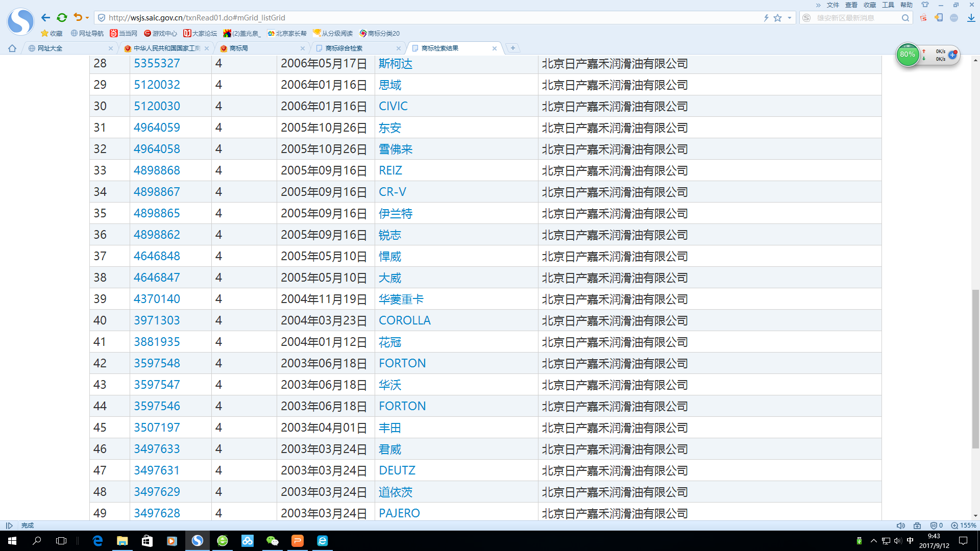
Task: Click the skin change shirt icon
Action: click(925, 5)
